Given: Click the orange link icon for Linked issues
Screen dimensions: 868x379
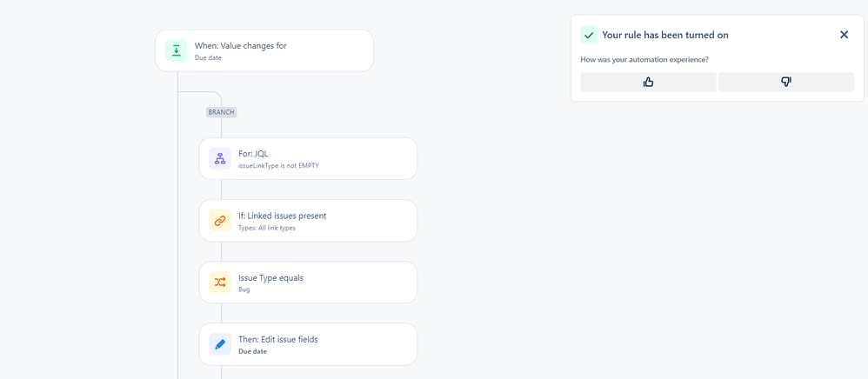Looking at the screenshot, I should pos(220,220).
